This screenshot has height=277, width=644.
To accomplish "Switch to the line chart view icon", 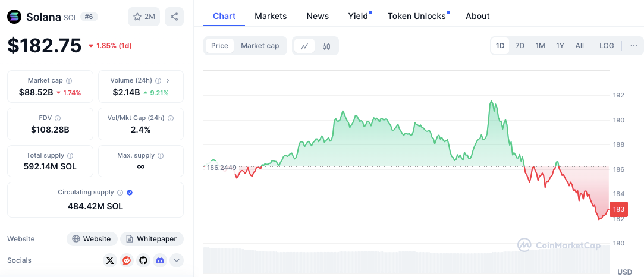I will tap(304, 46).
